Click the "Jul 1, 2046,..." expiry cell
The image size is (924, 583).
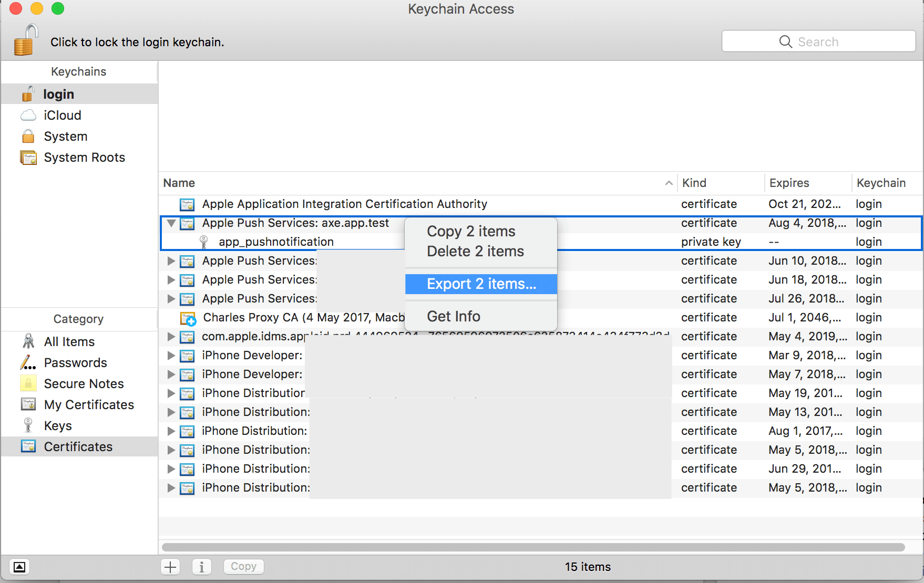(805, 318)
